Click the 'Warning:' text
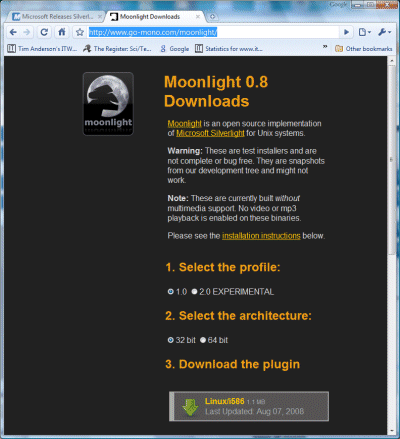400x439 pixels. 185,151
